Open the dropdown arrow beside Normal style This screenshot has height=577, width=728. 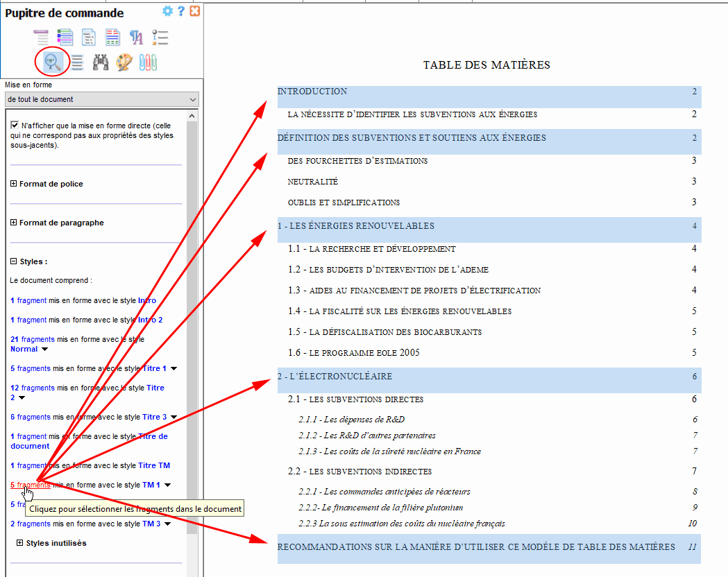point(44,350)
